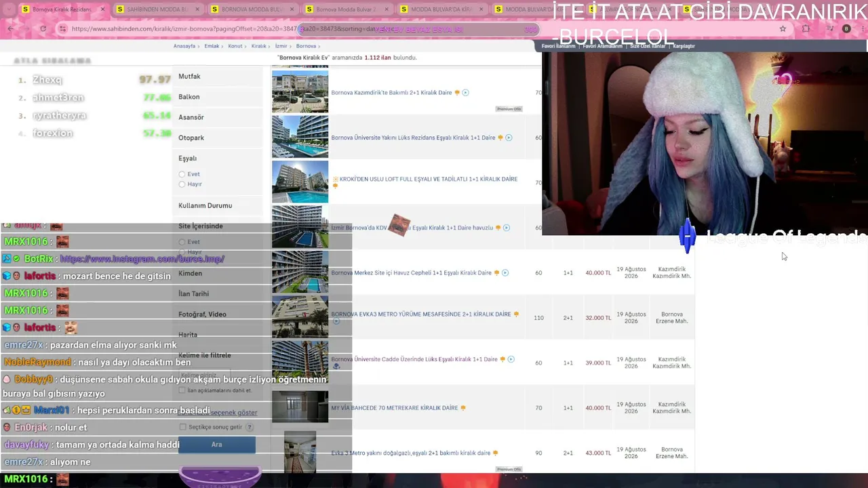The image size is (868, 488).
Task: Click favicon of Bornova Kiralık Rezidans tab
Action: coord(26,9)
